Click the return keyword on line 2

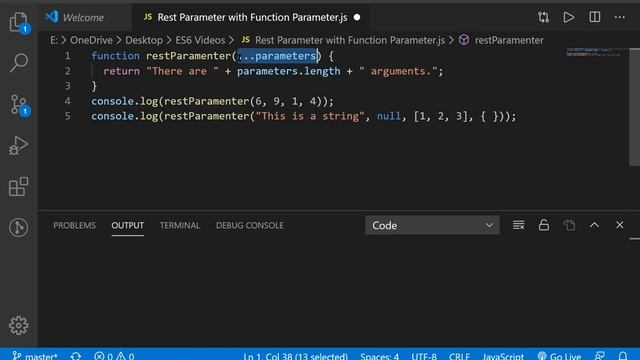(121, 71)
